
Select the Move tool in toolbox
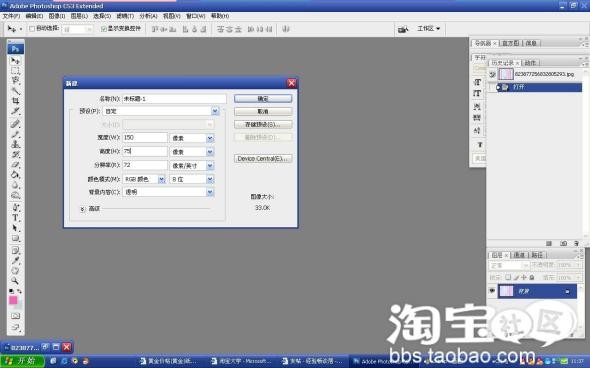pos(15,60)
